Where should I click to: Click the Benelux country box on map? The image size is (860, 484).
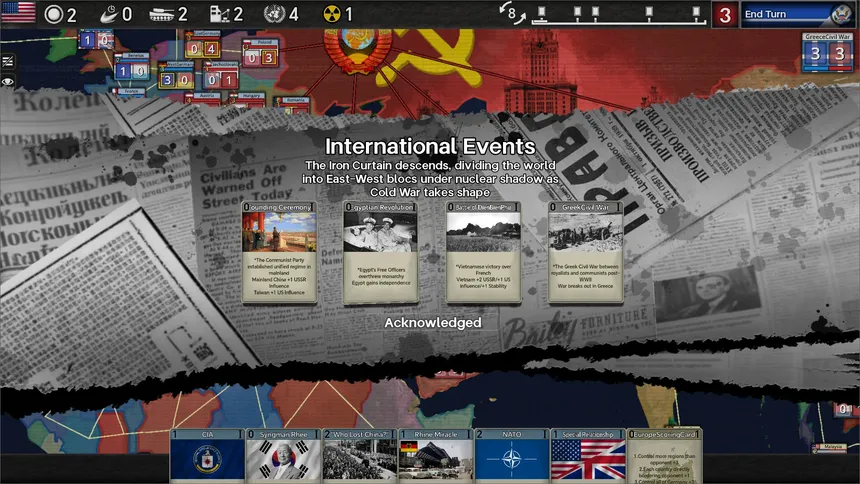[x=132, y=66]
